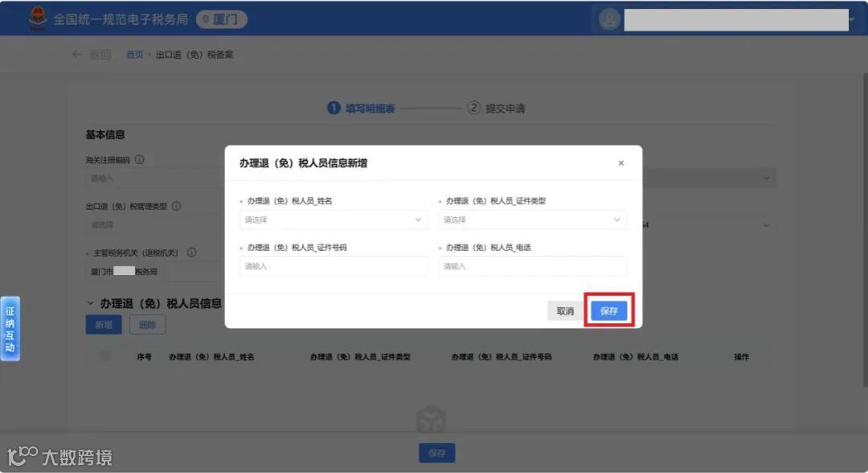Click the 首页 breadcrumb link

point(134,54)
